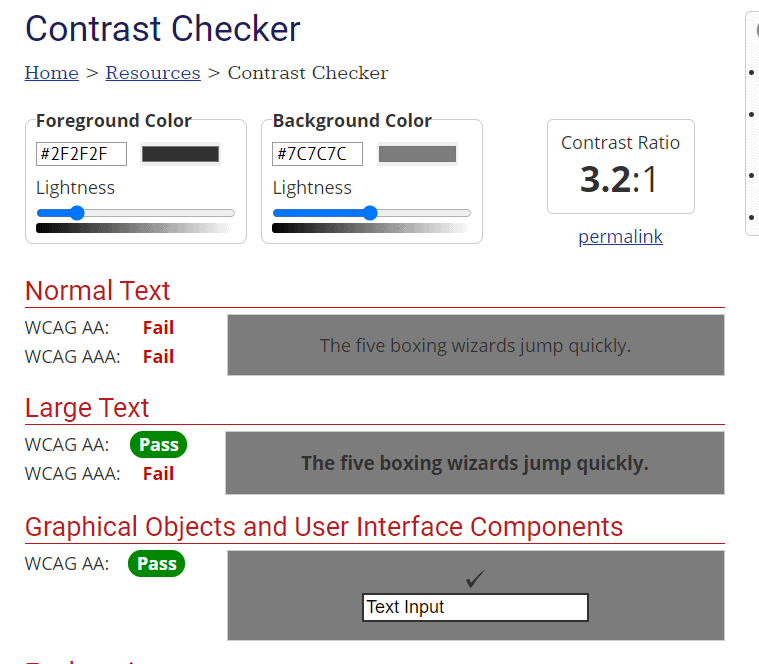
Task: Edit the background hex field #7C7C7C
Action: pyautogui.click(x=318, y=154)
